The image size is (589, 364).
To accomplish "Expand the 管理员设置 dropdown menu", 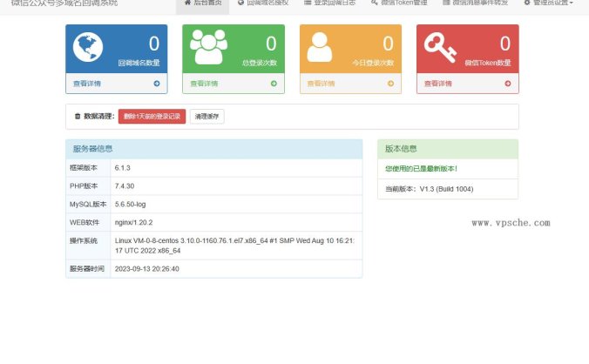I will point(548,3).
